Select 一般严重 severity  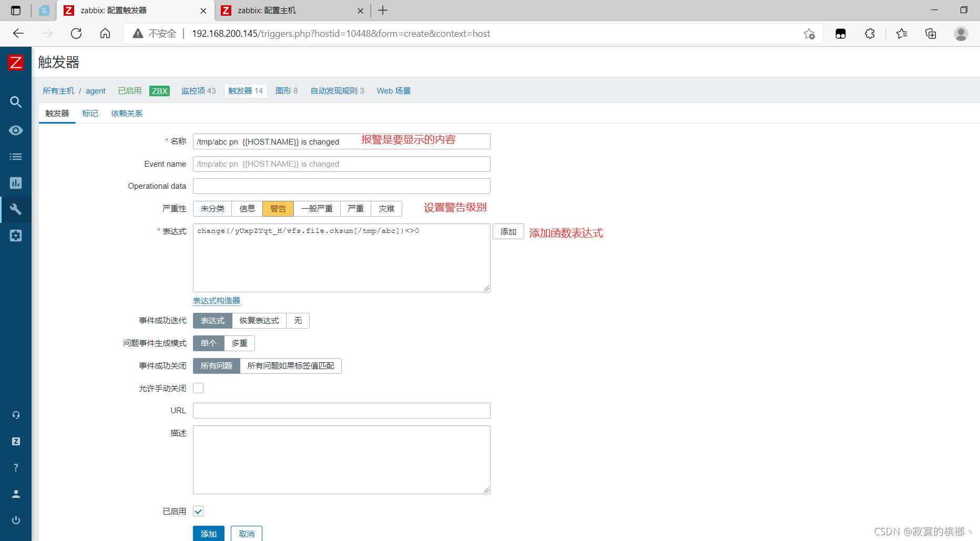[317, 209]
